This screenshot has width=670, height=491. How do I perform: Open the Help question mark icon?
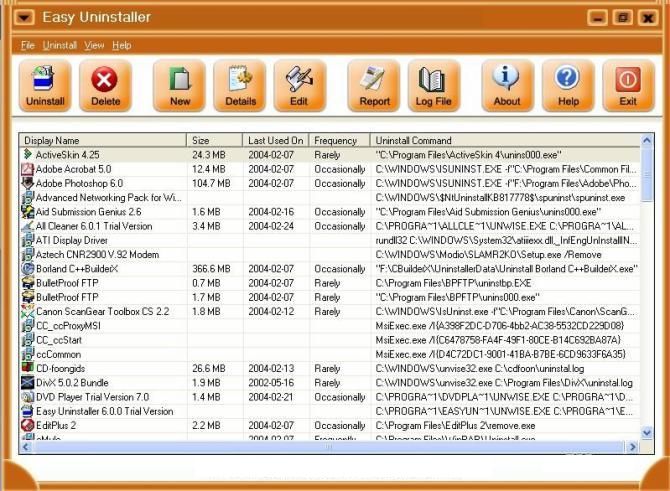coord(568,84)
